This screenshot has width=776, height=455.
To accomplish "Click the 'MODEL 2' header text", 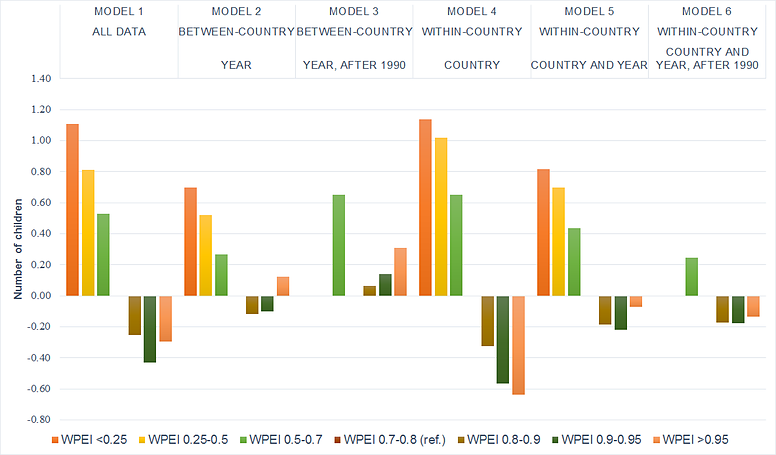I will [237, 11].
